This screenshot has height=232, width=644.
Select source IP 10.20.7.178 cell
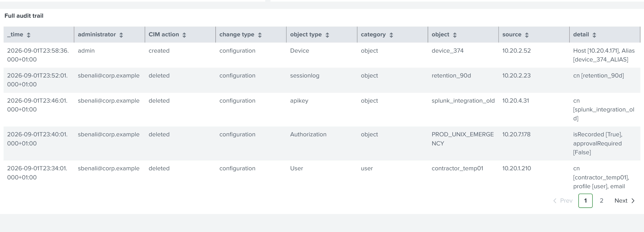[x=516, y=134]
